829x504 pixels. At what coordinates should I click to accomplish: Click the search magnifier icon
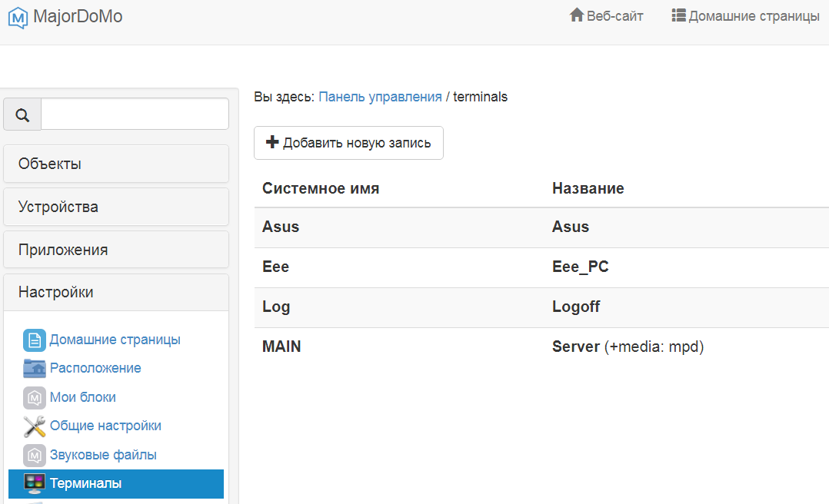pos(22,114)
